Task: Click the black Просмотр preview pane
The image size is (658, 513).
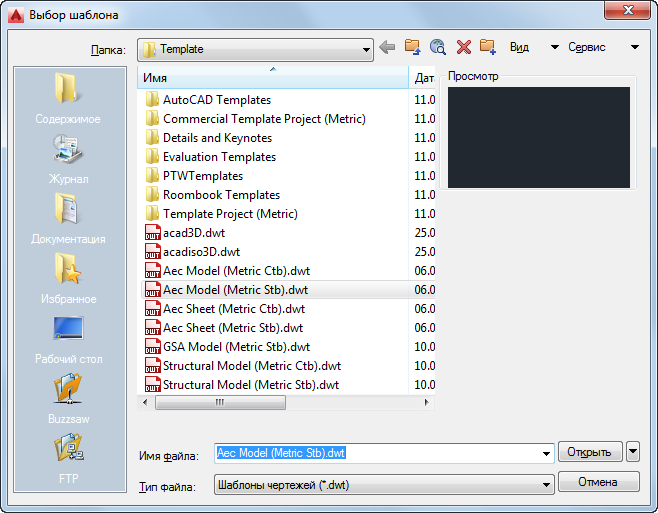Action: tap(539, 137)
